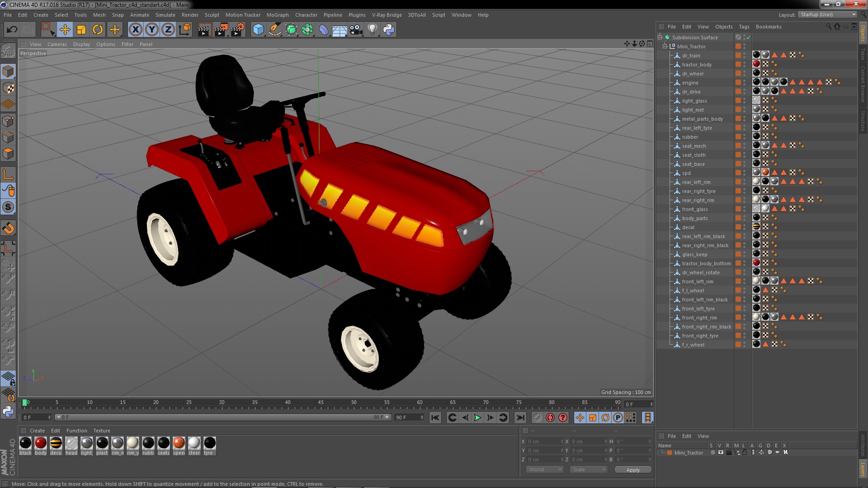
Task: Open the Spline pen tool
Action: coord(275,30)
